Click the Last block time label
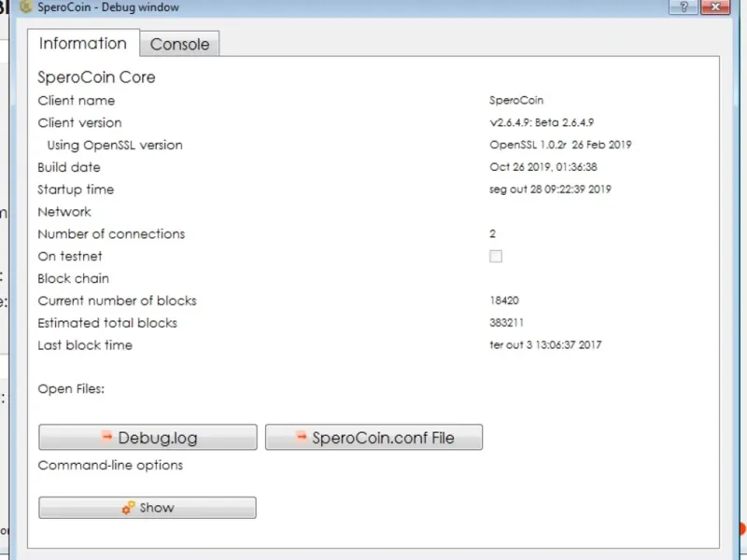This screenshot has width=747, height=560. pyautogui.click(x=85, y=345)
